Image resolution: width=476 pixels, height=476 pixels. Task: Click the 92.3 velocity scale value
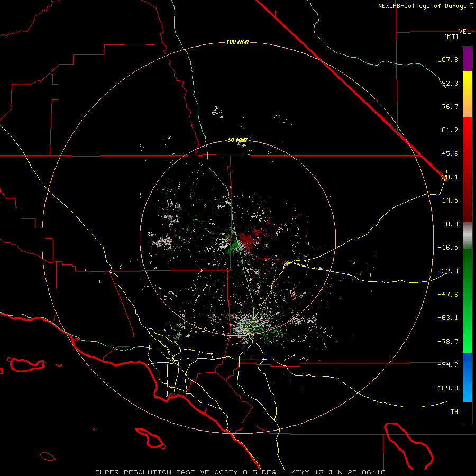450,83
